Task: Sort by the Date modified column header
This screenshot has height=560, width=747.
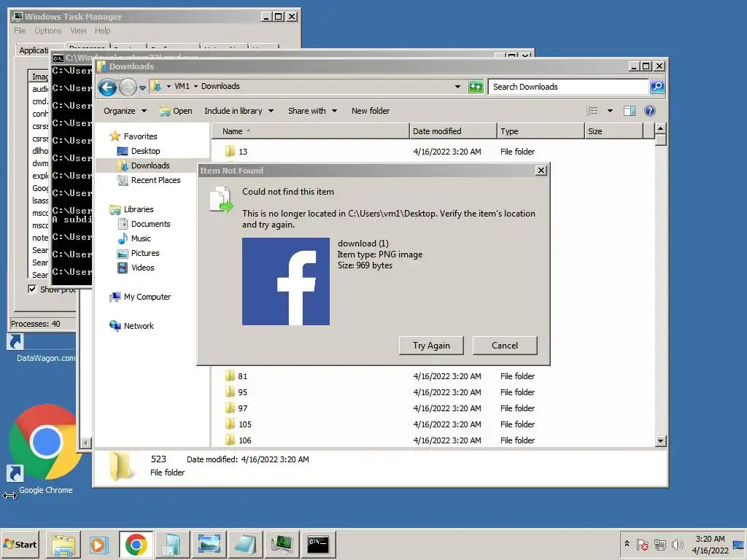Action: [x=453, y=131]
